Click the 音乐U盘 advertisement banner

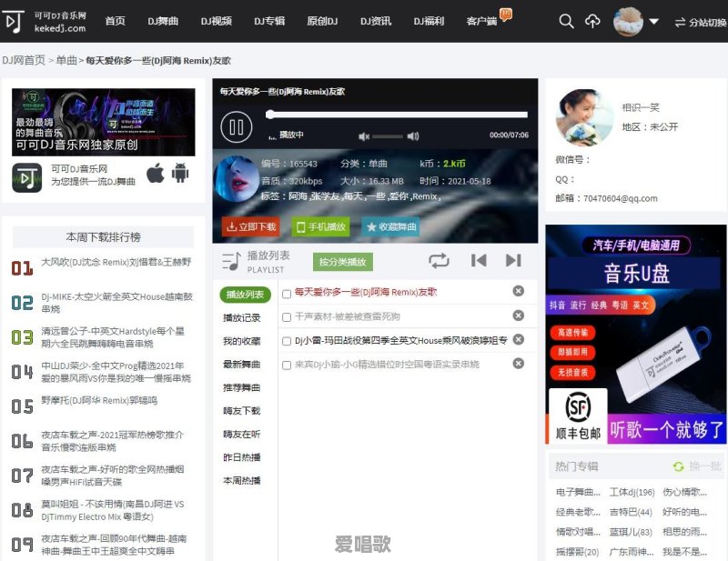coord(635,334)
